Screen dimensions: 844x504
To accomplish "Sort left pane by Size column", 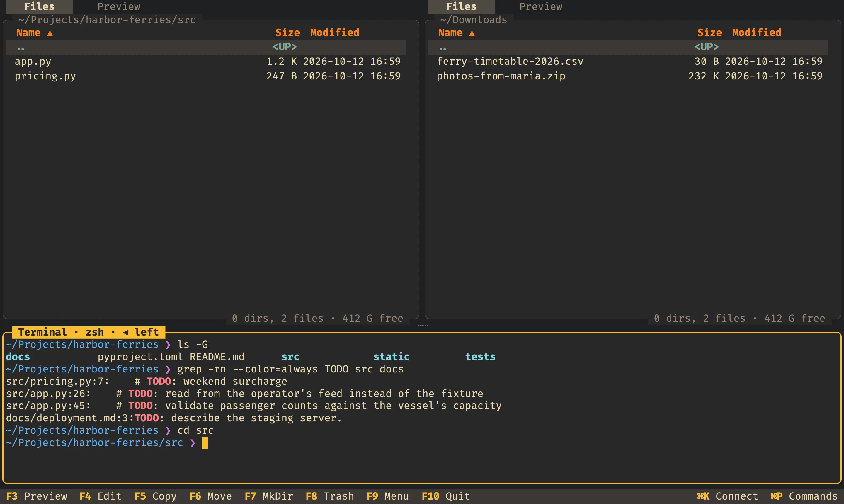I will click(287, 33).
